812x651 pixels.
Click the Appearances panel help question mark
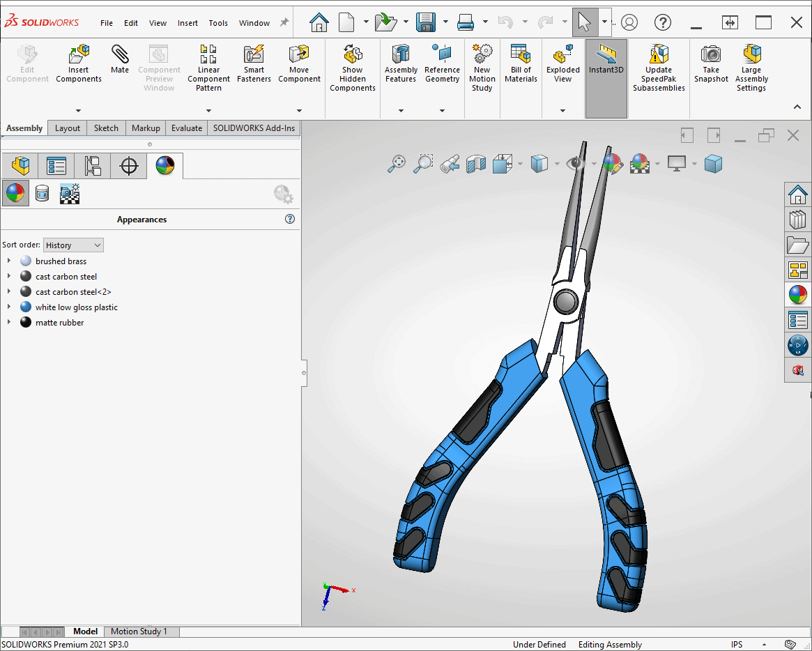tap(290, 219)
